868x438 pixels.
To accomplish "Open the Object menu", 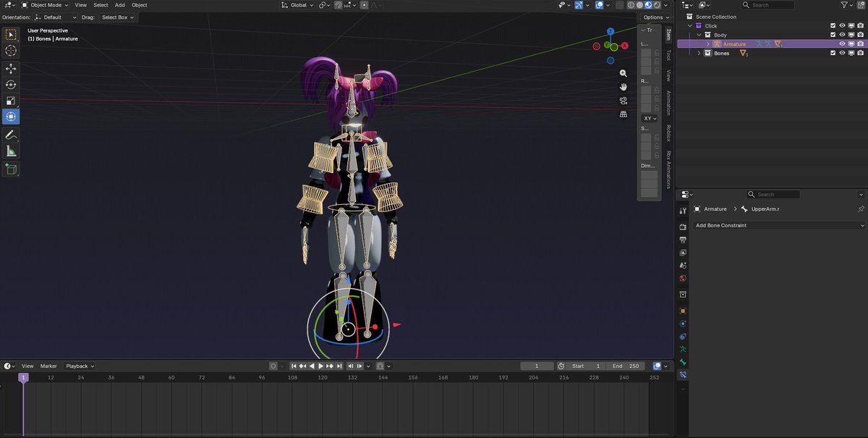I will [x=139, y=5].
